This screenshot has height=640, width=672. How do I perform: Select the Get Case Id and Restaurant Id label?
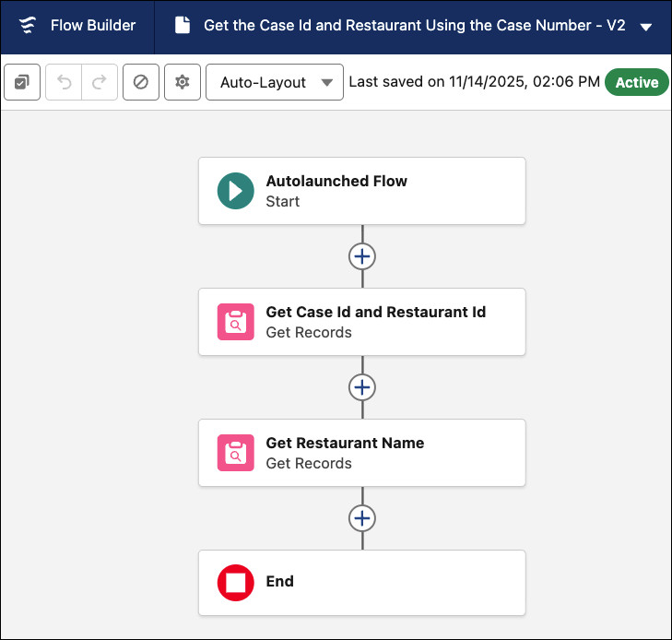pyautogui.click(x=375, y=313)
